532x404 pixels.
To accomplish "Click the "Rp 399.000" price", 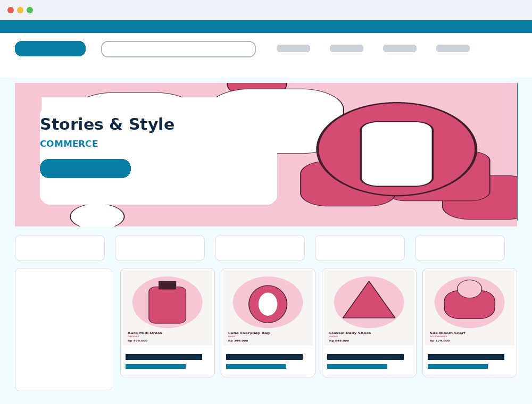I will pyautogui.click(x=238, y=341).
